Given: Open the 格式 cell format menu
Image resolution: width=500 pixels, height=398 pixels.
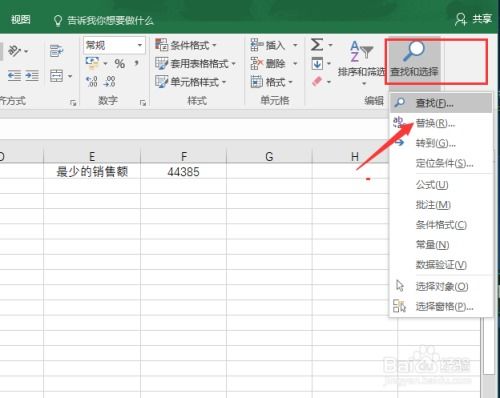Looking at the screenshot, I should [x=271, y=82].
